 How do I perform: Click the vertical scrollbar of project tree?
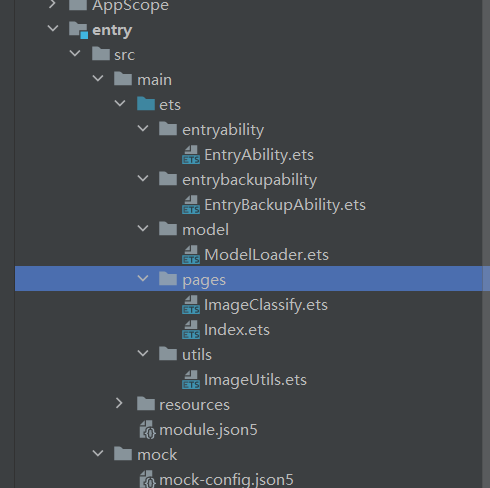pyautogui.click(x=486, y=244)
